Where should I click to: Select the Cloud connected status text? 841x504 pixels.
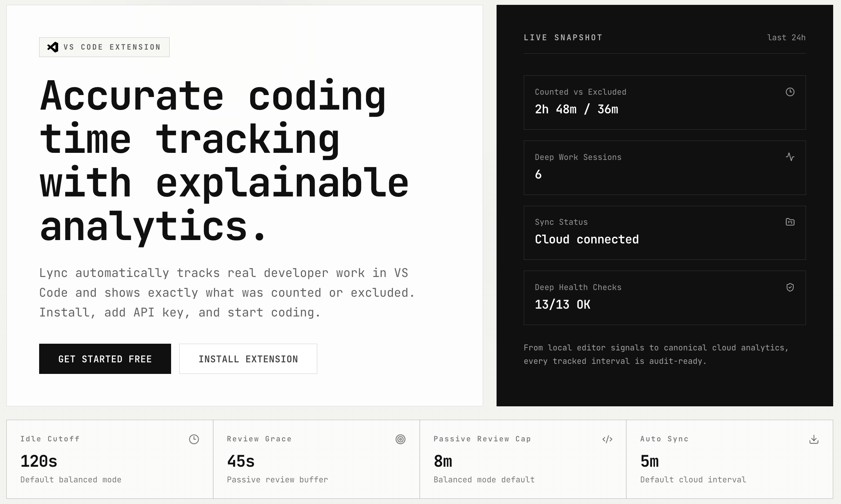click(x=587, y=239)
